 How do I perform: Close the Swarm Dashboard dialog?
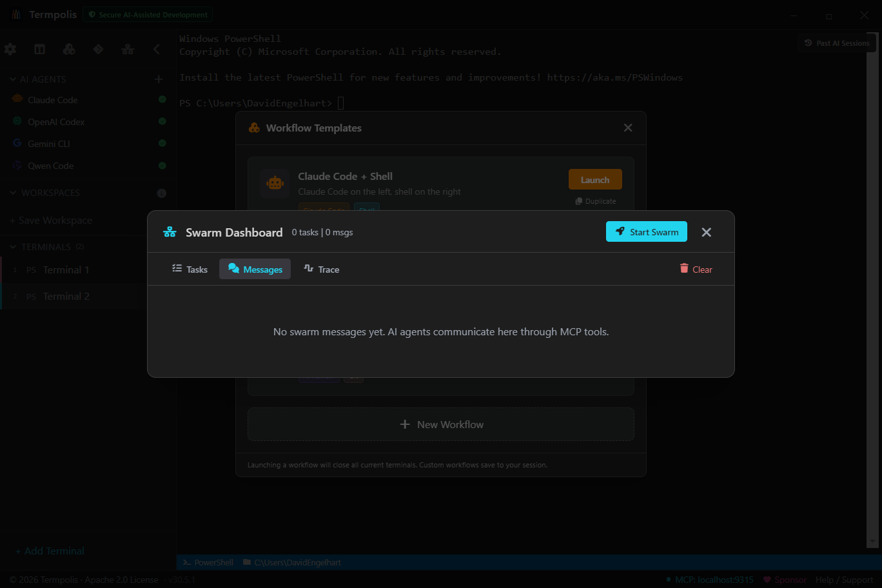click(x=707, y=232)
